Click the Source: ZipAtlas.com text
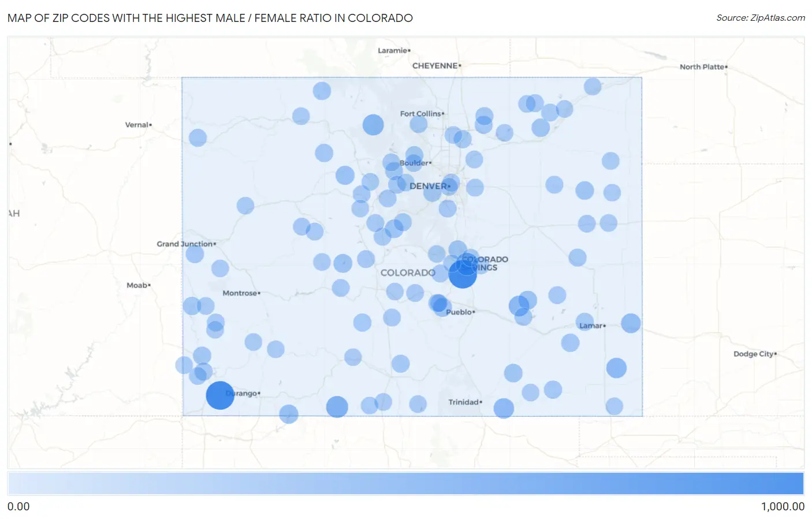Viewport: 812px width, 519px height. coord(761,18)
